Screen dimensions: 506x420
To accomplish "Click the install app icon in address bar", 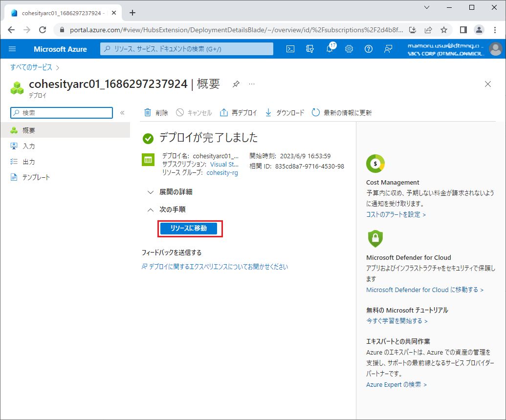I will 413,30.
